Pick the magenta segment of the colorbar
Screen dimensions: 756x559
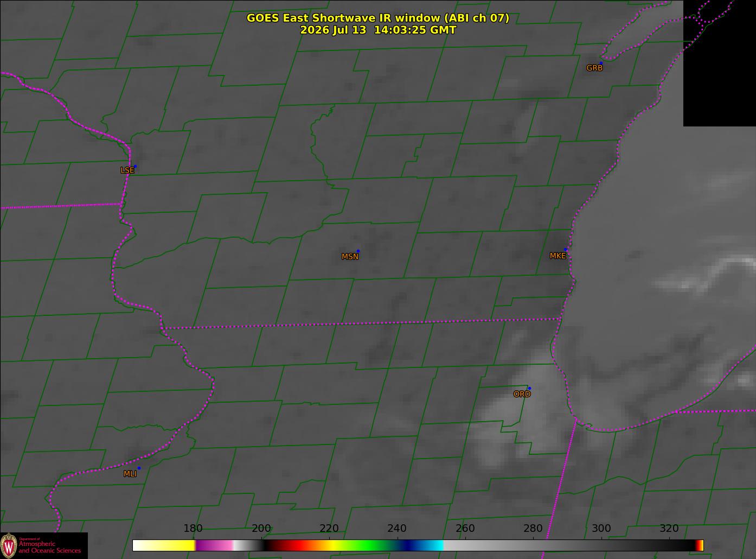[x=214, y=545]
